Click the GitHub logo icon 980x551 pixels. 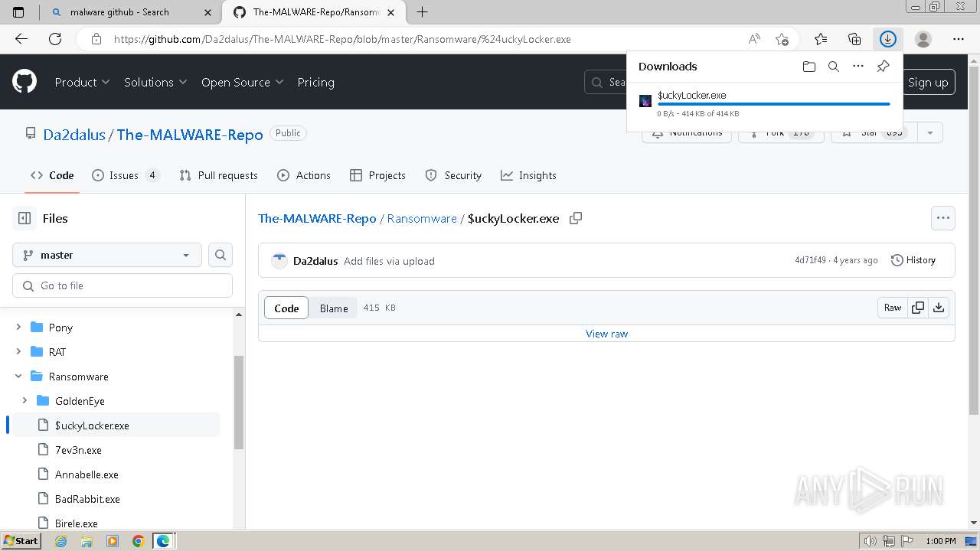(24, 82)
